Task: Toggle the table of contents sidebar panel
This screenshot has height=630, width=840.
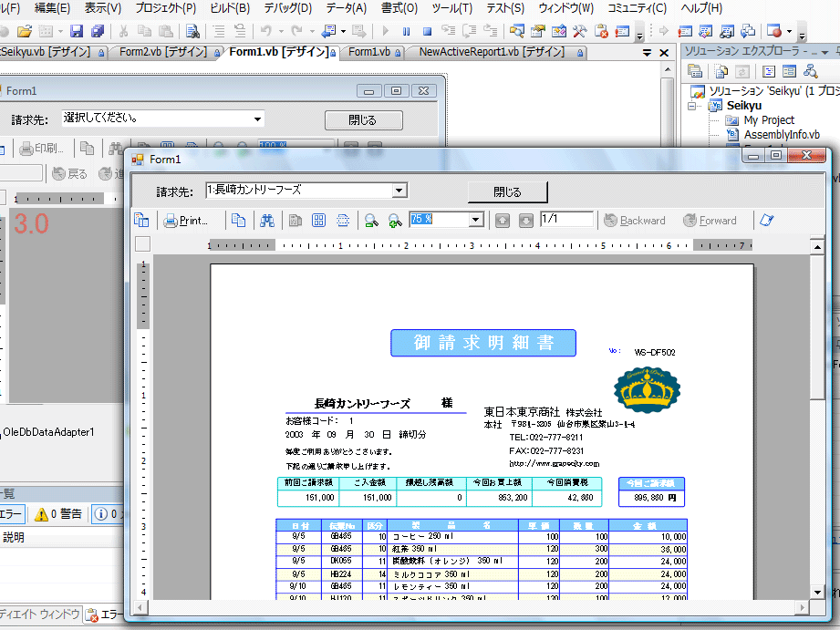Action: (x=141, y=220)
